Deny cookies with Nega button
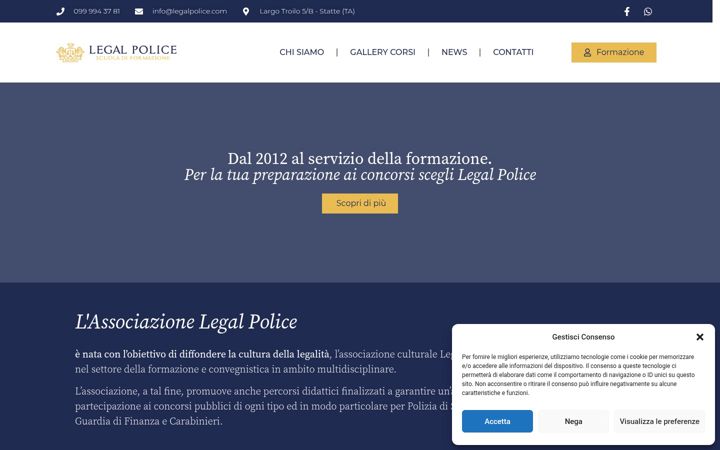Image resolution: width=720 pixels, height=450 pixels. [x=574, y=421]
